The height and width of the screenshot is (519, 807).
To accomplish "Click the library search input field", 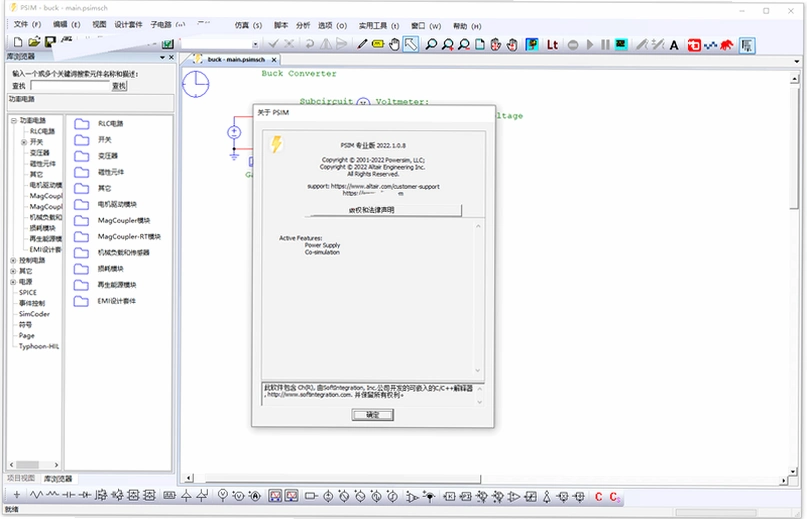I will point(70,86).
